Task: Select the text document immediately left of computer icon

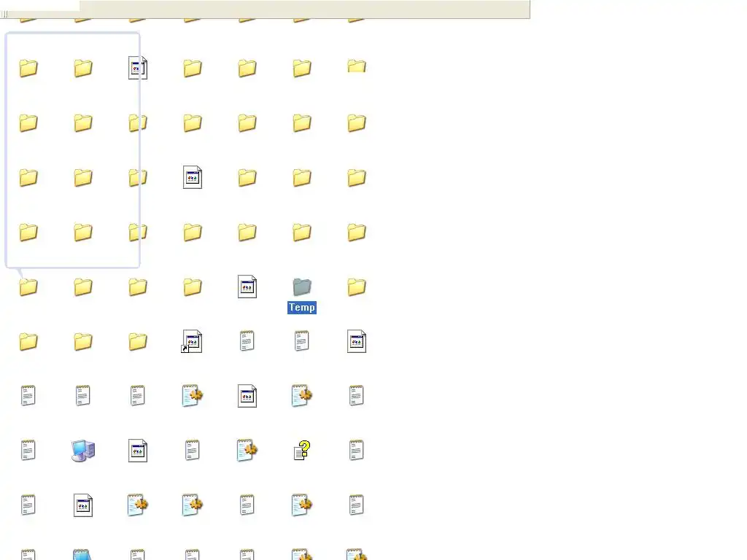Action: (x=28, y=451)
